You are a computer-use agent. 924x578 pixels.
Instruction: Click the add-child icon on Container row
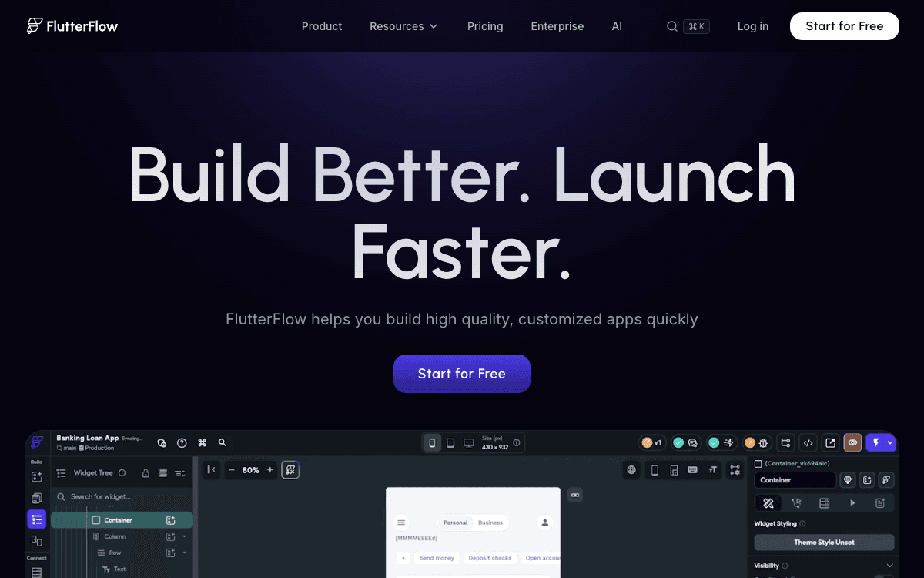point(171,520)
